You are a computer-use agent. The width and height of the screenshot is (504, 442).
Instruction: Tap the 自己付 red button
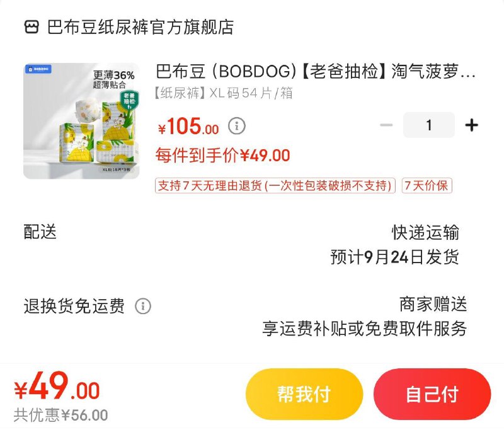432,394
